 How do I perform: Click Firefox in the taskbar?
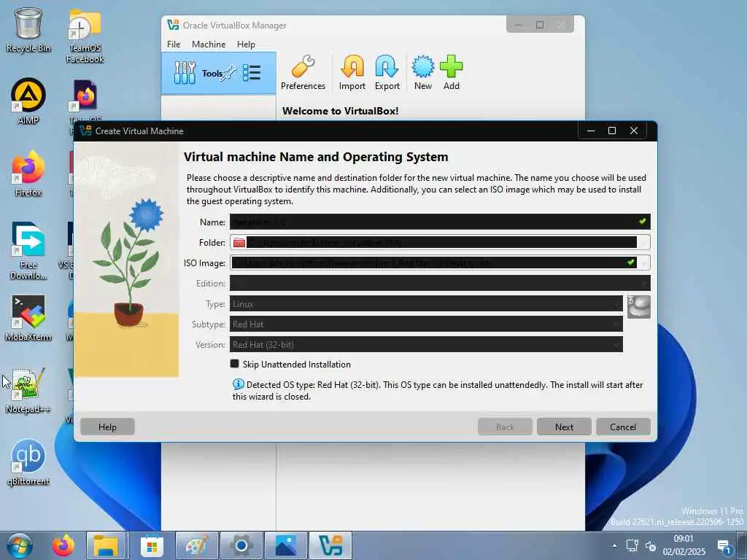(63, 545)
